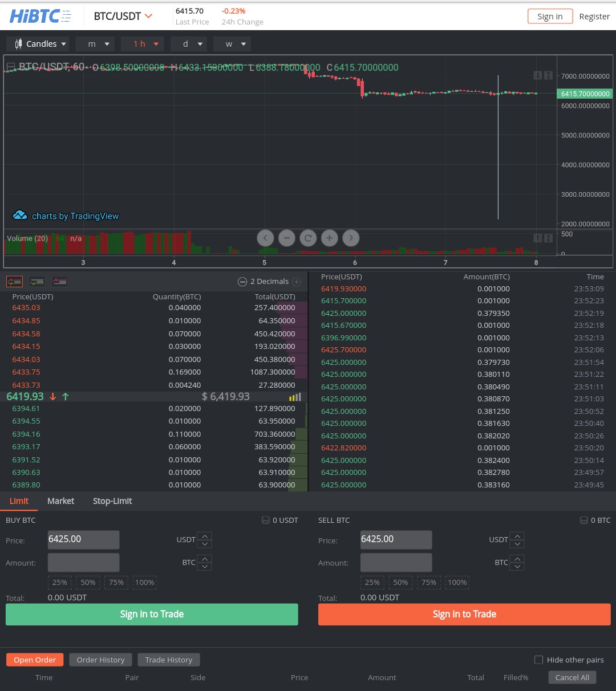Focus the Buy BTC amount input field
Image resolution: width=616 pixels, height=691 pixels.
(x=84, y=562)
